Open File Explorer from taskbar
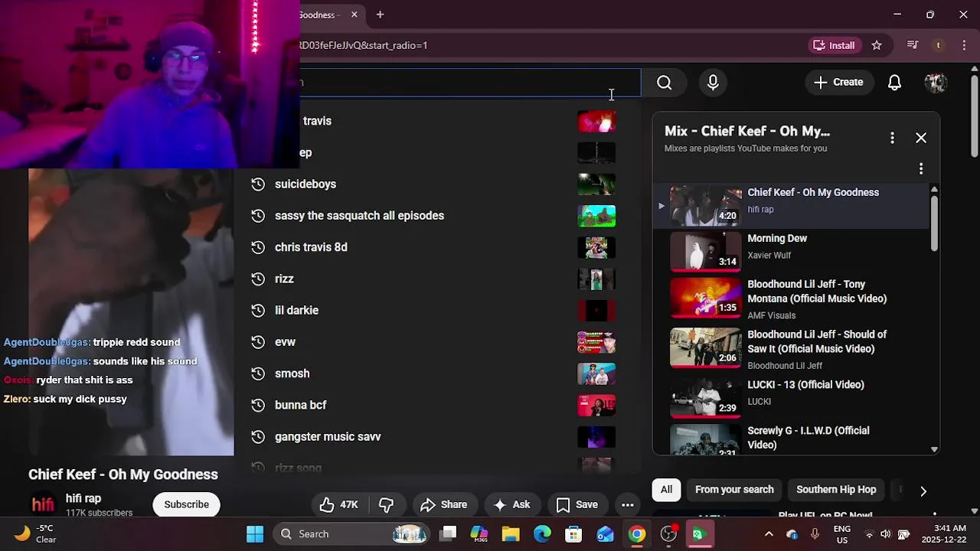The image size is (980, 551). click(511, 534)
